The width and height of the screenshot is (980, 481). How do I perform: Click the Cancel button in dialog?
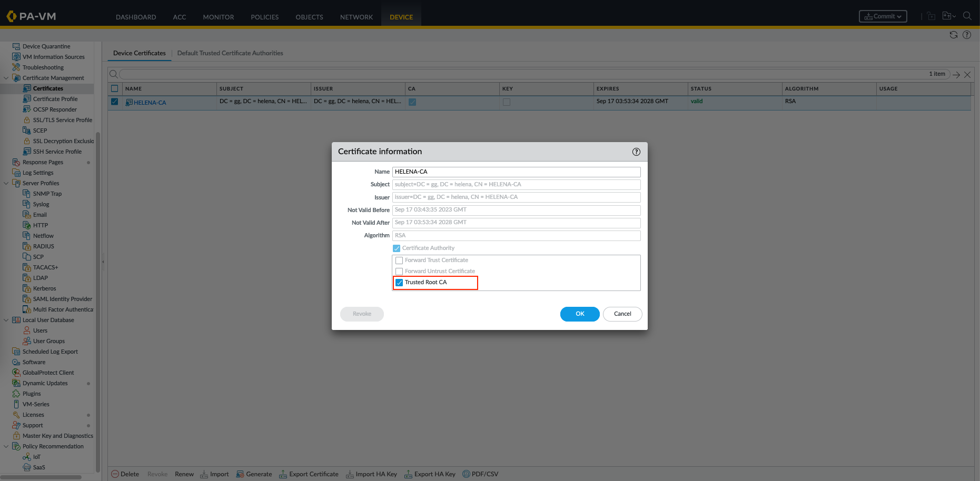coord(622,314)
